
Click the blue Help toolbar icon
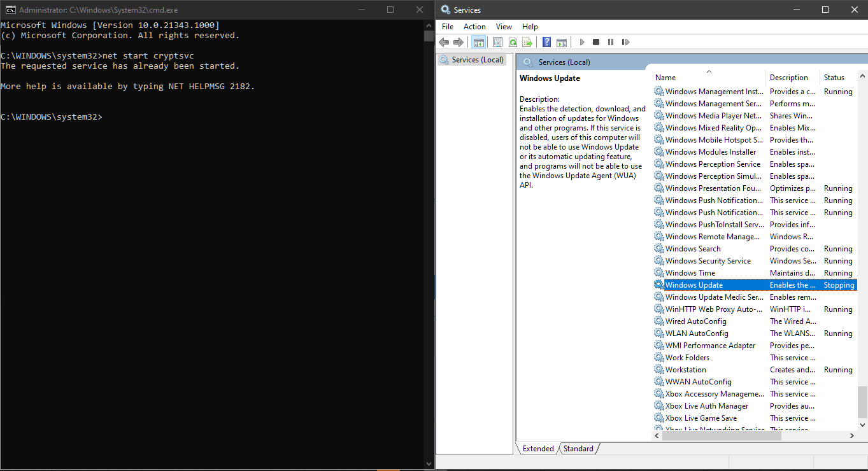click(x=546, y=42)
